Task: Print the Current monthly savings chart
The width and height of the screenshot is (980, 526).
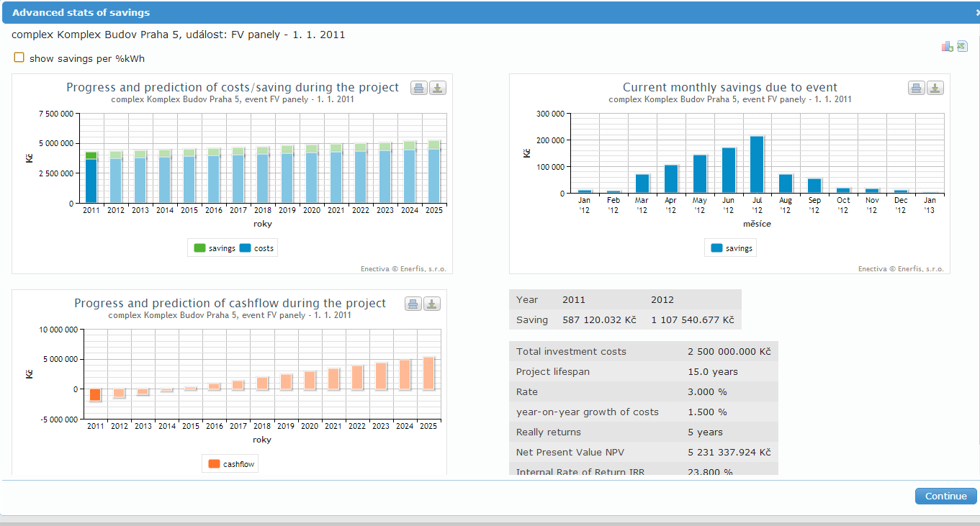Action: click(916, 89)
